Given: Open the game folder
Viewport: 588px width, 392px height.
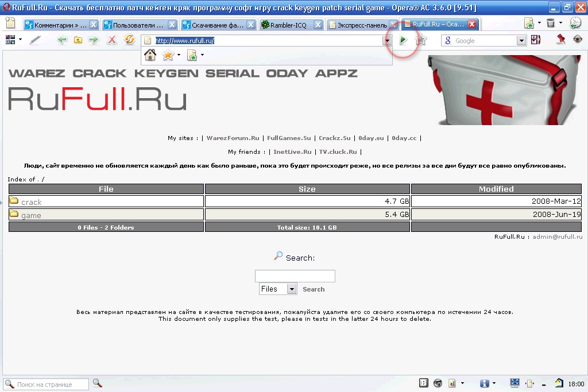Looking at the screenshot, I should [x=31, y=215].
